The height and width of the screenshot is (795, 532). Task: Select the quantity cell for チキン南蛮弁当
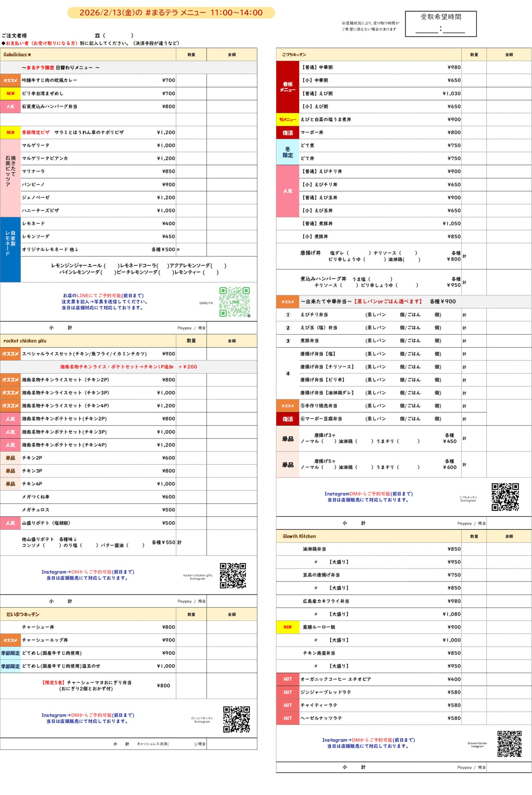pos(474,653)
